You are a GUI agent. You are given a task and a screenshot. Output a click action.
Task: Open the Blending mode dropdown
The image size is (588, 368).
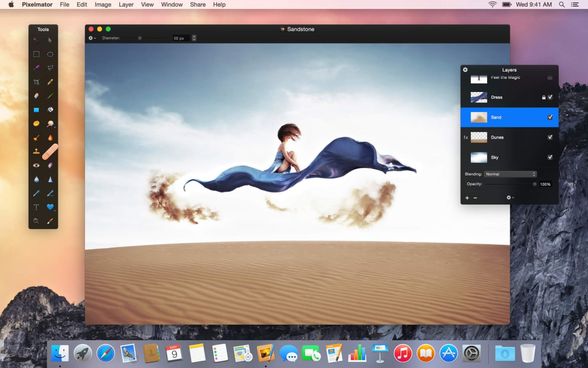point(510,174)
